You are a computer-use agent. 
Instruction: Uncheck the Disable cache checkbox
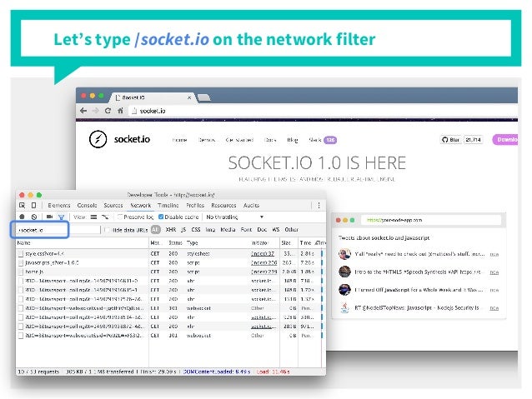coord(161,217)
